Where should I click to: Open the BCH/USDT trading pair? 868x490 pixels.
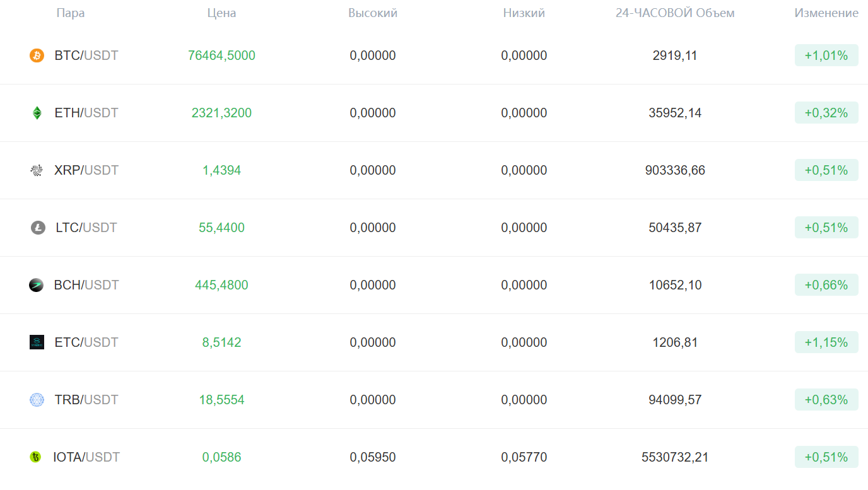(86, 285)
